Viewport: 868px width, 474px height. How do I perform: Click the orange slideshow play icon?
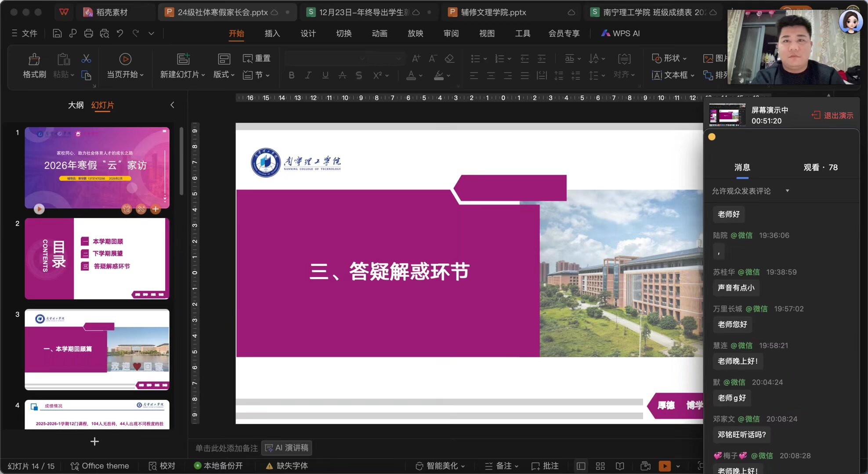[x=664, y=466]
